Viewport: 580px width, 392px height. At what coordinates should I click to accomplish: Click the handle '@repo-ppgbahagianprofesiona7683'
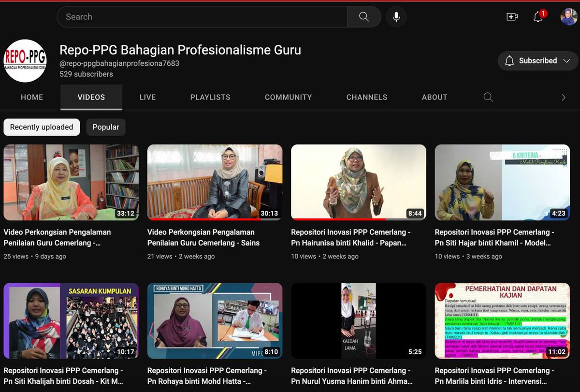point(119,63)
